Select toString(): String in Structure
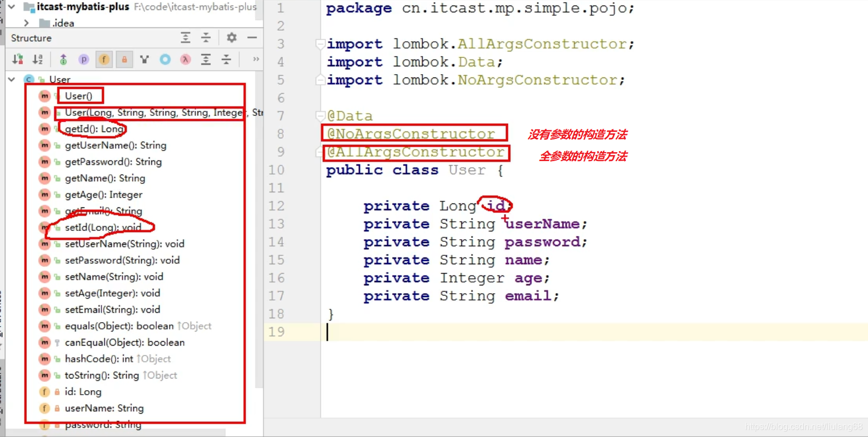 [x=102, y=375]
